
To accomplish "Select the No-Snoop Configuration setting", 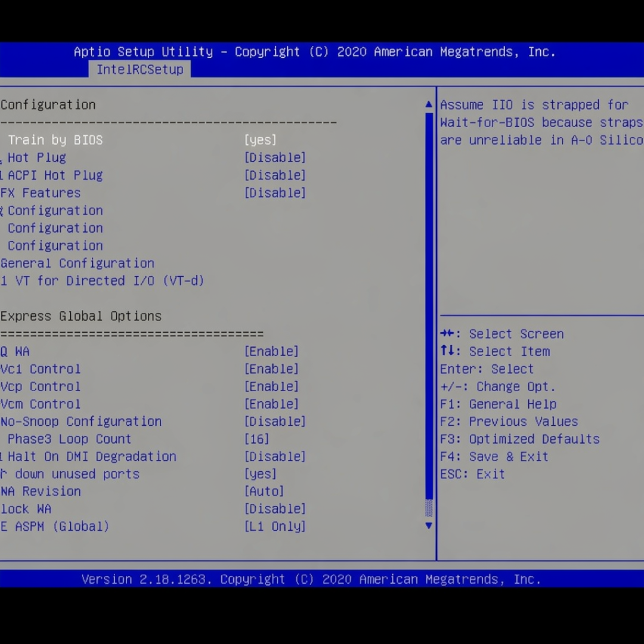I will point(81,422).
